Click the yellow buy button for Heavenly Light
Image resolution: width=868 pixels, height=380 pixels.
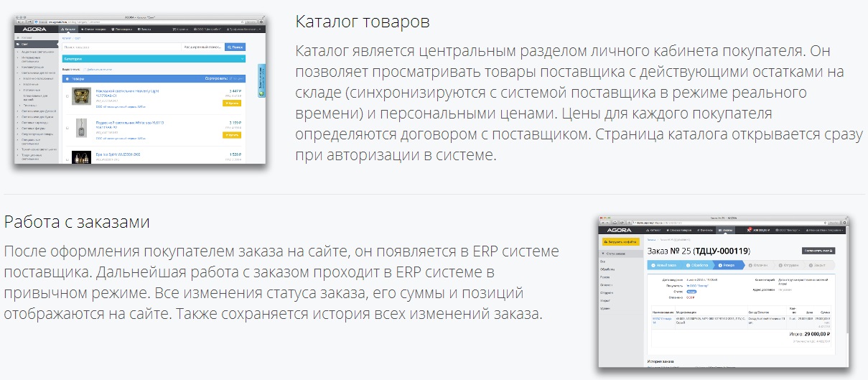click(232, 103)
